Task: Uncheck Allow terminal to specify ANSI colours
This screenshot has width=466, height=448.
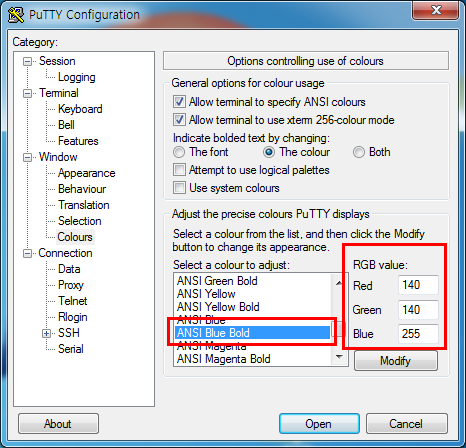Action: 179,102
